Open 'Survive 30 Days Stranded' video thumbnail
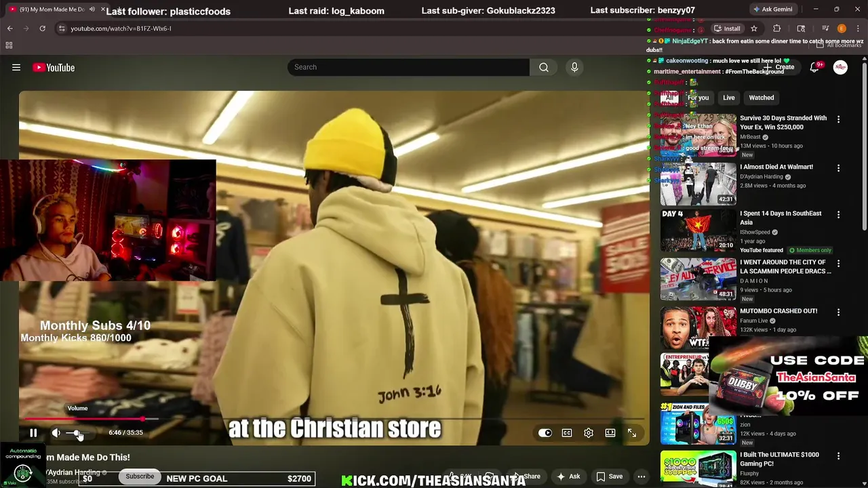 (x=698, y=135)
